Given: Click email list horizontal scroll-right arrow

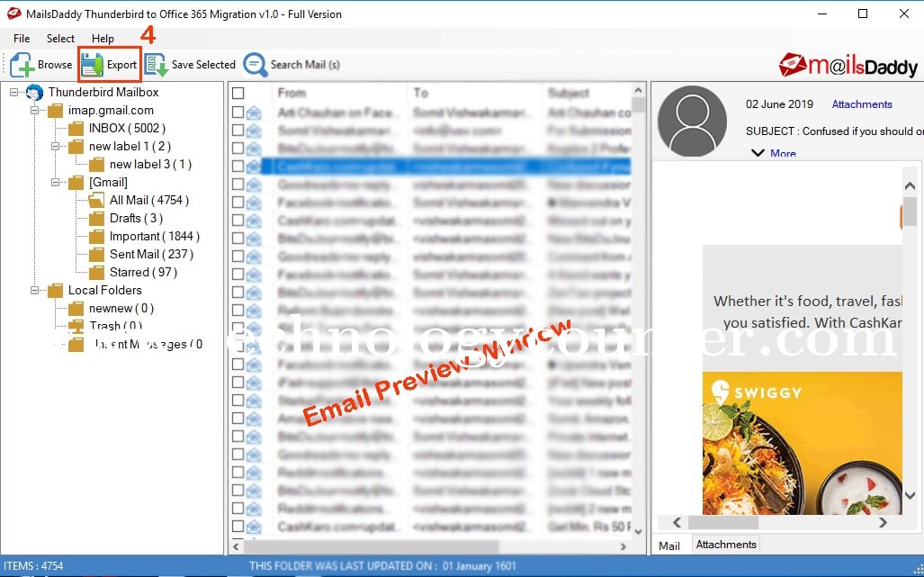Looking at the screenshot, I should point(623,546).
